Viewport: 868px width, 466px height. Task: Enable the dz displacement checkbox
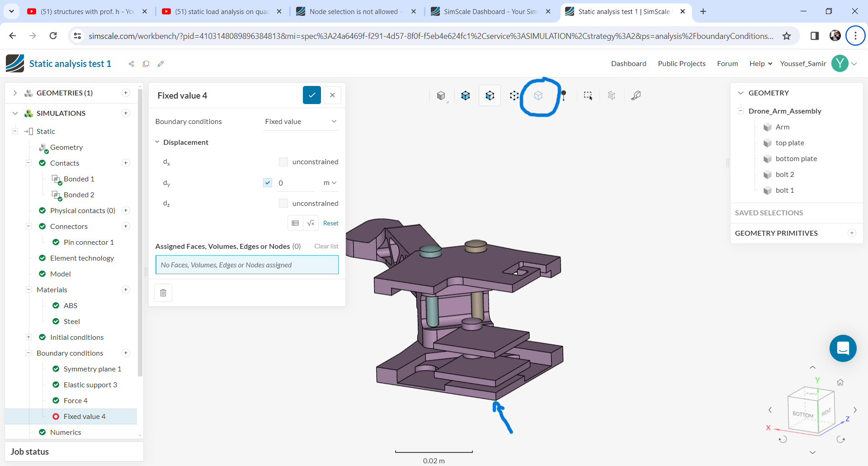[x=283, y=204]
